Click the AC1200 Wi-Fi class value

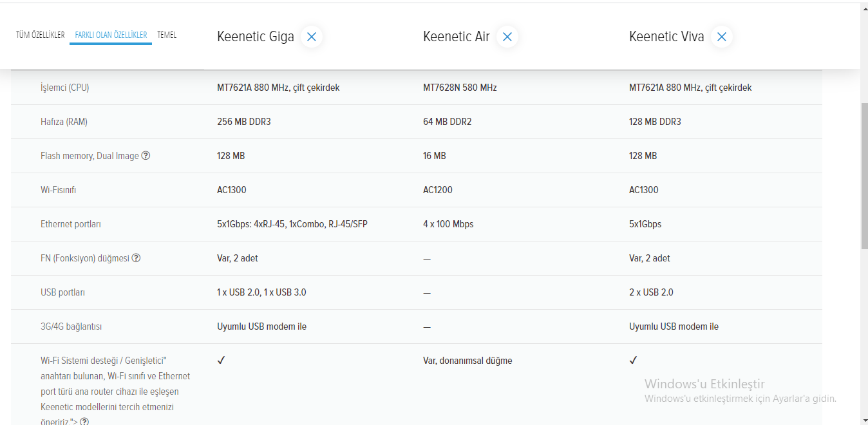(x=438, y=190)
